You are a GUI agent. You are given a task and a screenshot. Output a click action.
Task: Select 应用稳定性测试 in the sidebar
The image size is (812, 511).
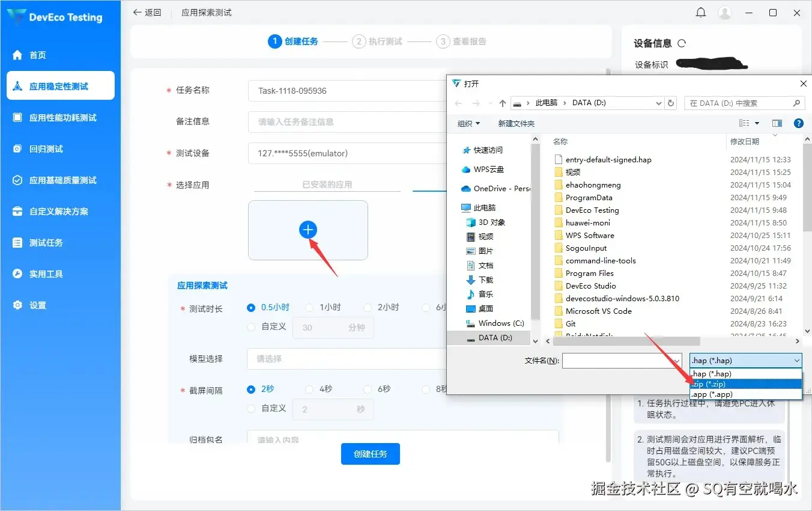click(60, 86)
